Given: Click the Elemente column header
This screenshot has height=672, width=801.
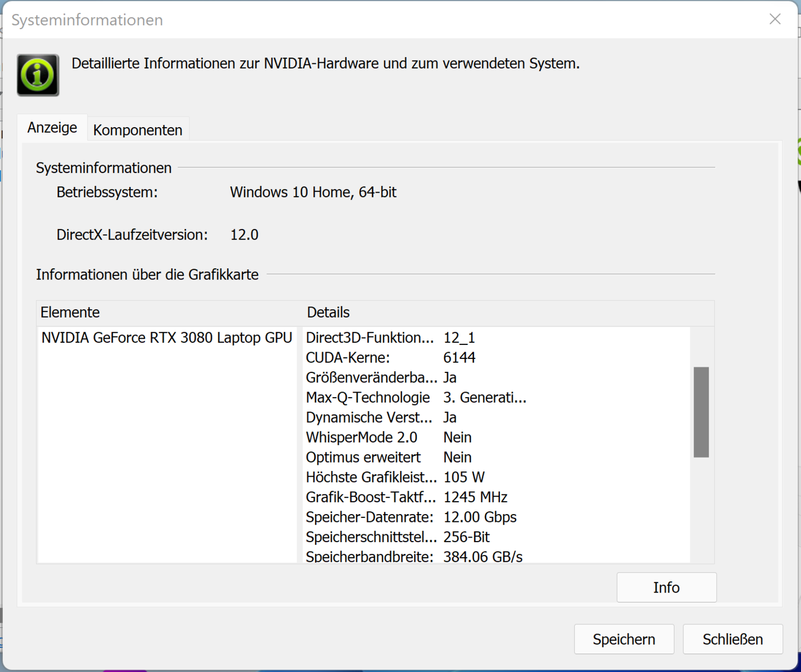Looking at the screenshot, I should tap(70, 312).
